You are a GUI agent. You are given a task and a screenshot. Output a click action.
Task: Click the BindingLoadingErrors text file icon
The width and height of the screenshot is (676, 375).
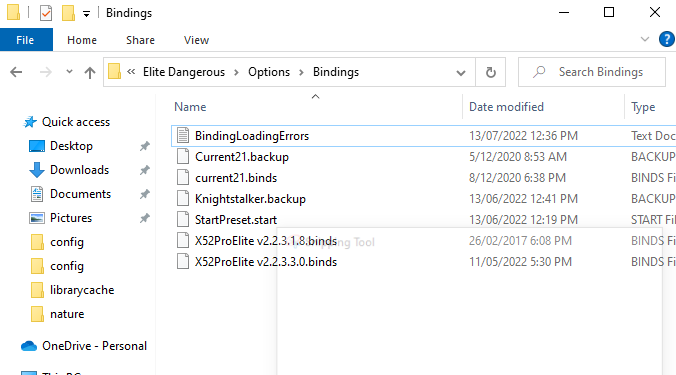coord(183,135)
